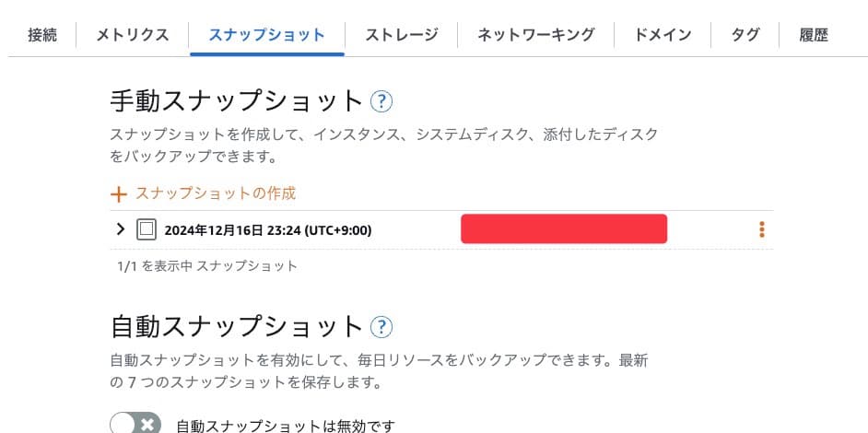The height and width of the screenshot is (433, 868).
Task: Click the snapshot disk icon
Action: pyautogui.click(x=147, y=229)
